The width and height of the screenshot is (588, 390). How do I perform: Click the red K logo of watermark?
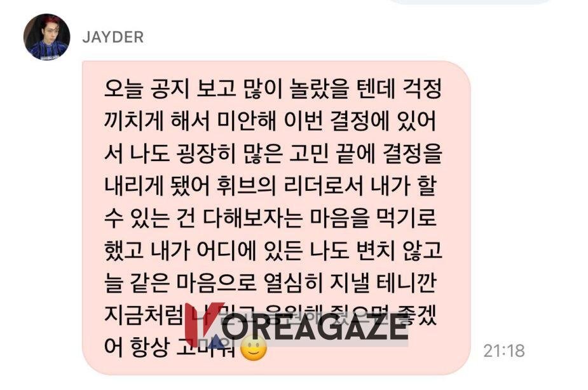(203, 325)
